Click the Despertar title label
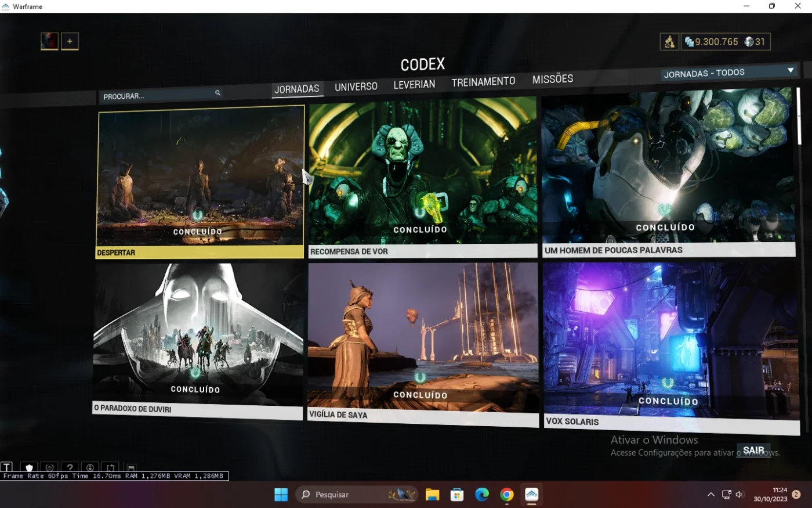The width and height of the screenshot is (812, 508). click(x=116, y=253)
